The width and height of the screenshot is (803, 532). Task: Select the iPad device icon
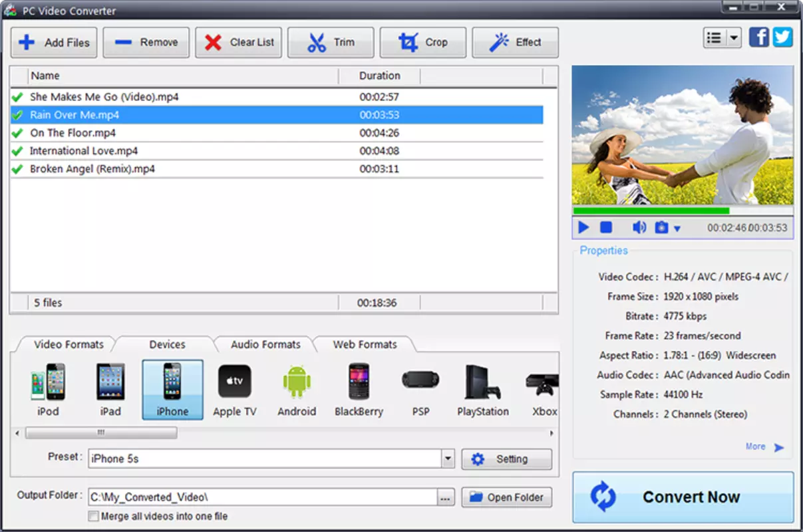110,390
